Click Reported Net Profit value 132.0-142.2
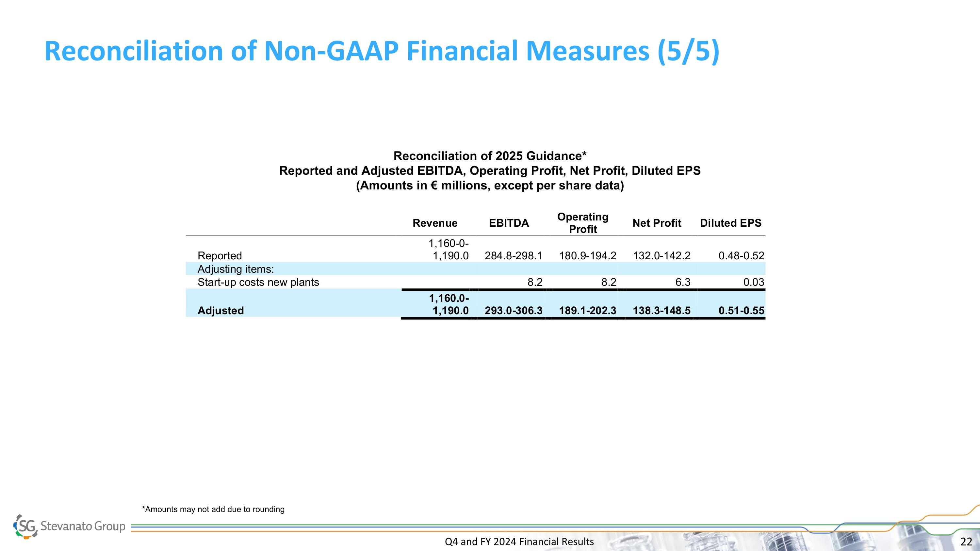This screenshot has width=980, height=551. pyautogui.click(x=661, y=255)
